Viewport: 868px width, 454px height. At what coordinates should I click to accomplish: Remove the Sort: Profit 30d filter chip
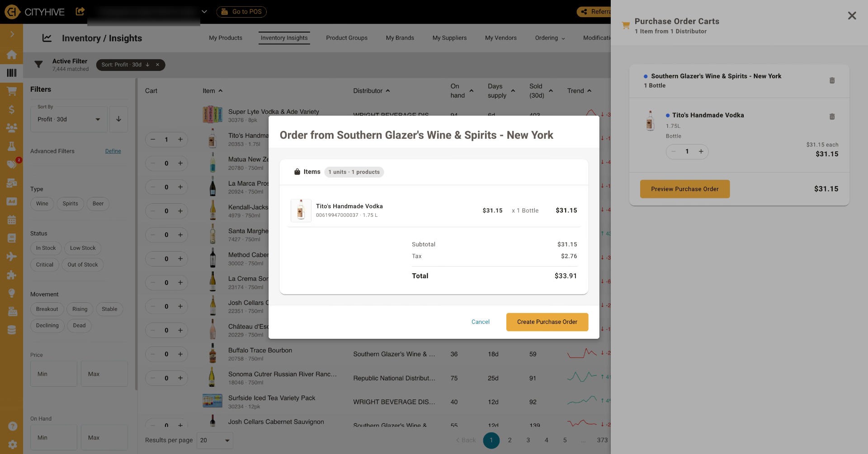click(157, 65)
